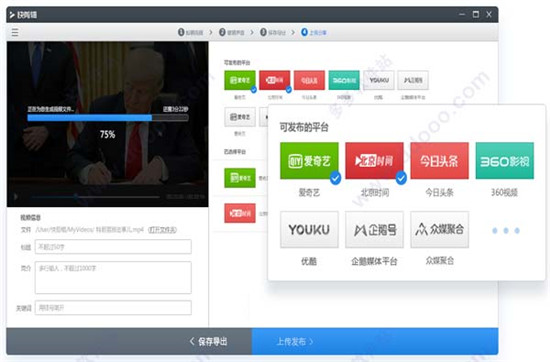
Task: Pick the YOUKU platform tile
Action: 309,229
